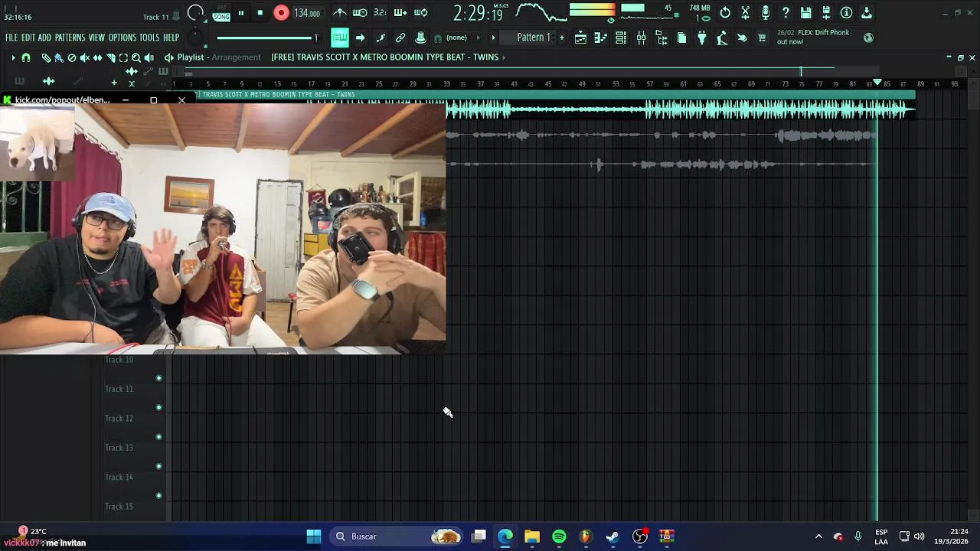
Task: Open the Tempo tapper icon
Action: point(722,37)
